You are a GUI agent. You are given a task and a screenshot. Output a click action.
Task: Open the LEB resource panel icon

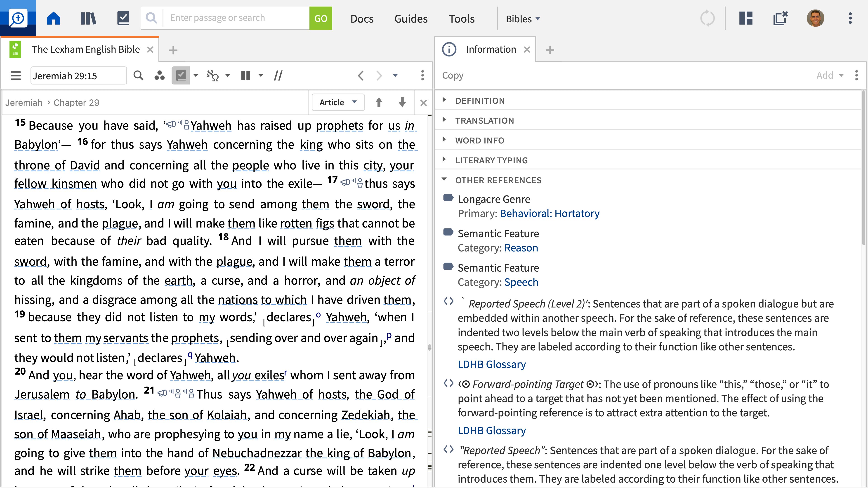tap(15, 49)
